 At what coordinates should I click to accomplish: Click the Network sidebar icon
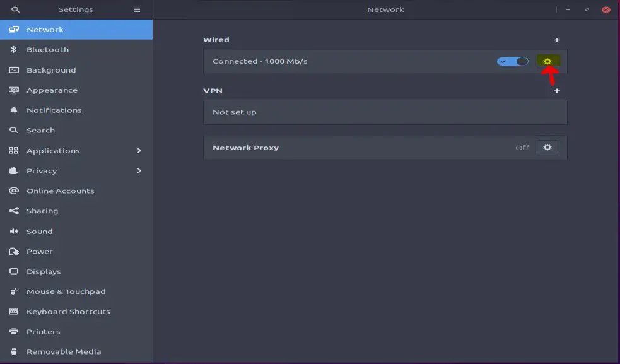coord(14,30)
